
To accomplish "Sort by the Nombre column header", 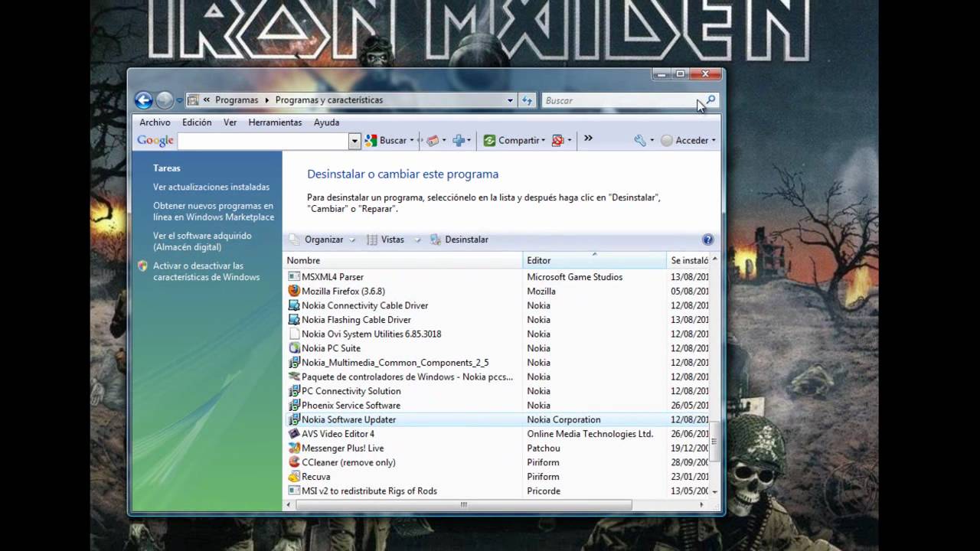I will [x=403, y=260].
